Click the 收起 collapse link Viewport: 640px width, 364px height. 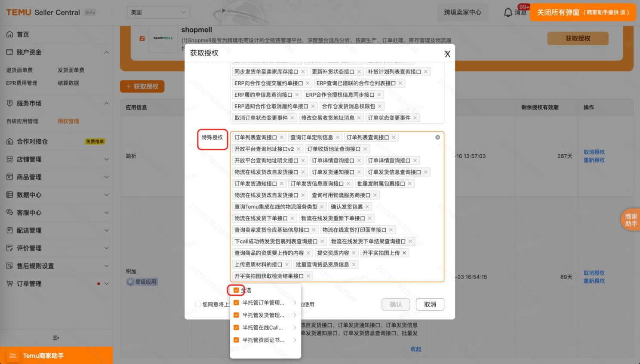416,349
